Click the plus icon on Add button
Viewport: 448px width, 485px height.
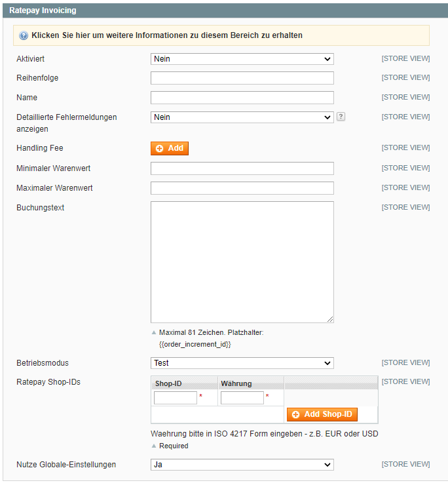160,149
